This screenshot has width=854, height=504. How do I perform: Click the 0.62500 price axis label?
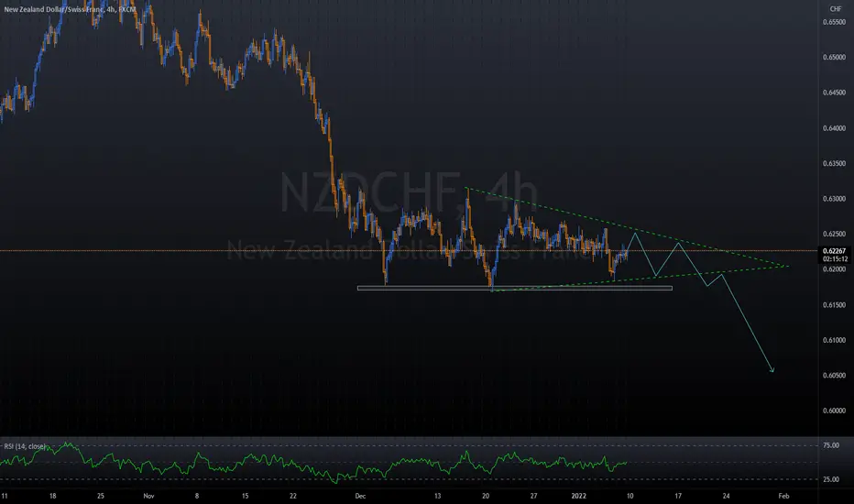click(834, 234)
